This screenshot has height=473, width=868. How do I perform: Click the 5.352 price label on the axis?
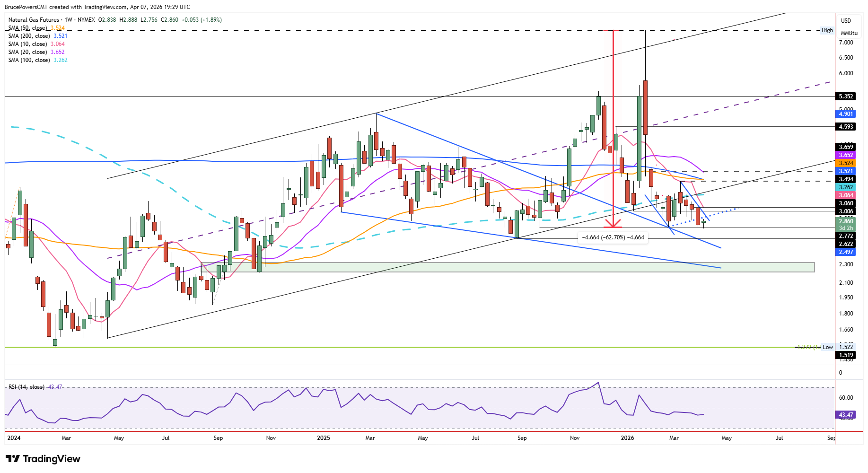click(846, 96)
